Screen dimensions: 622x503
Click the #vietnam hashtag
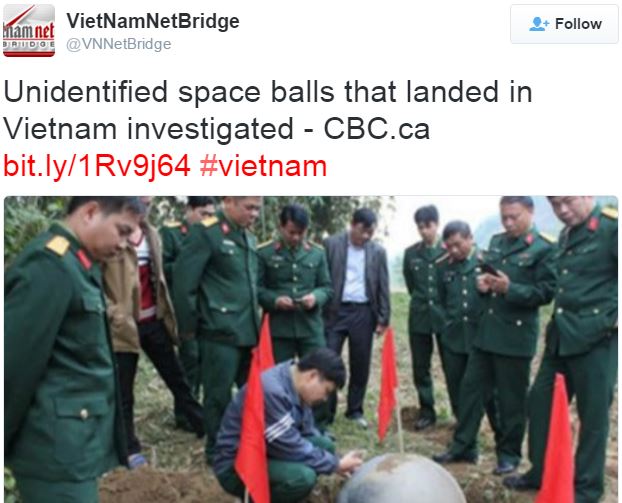coord(263,166)
